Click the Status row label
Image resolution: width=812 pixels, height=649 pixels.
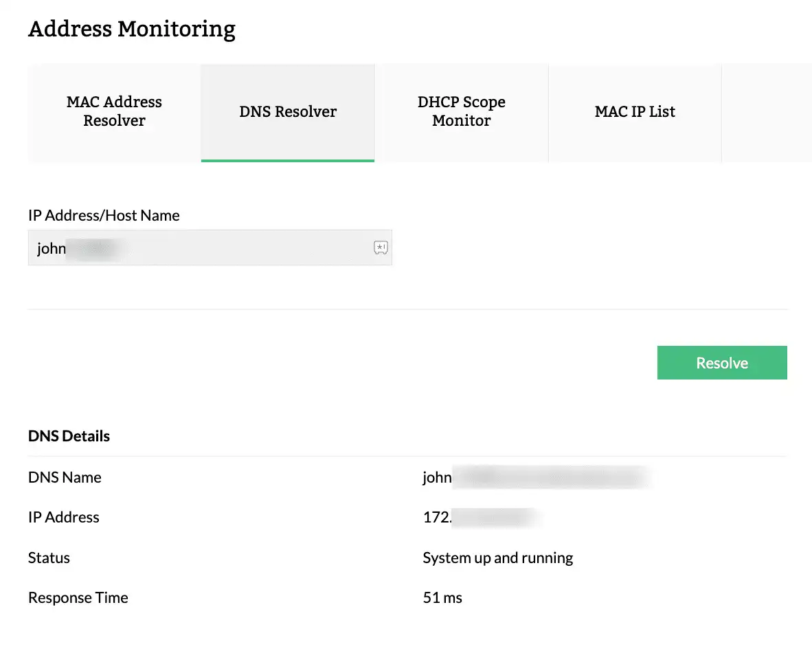click(49, 558)
